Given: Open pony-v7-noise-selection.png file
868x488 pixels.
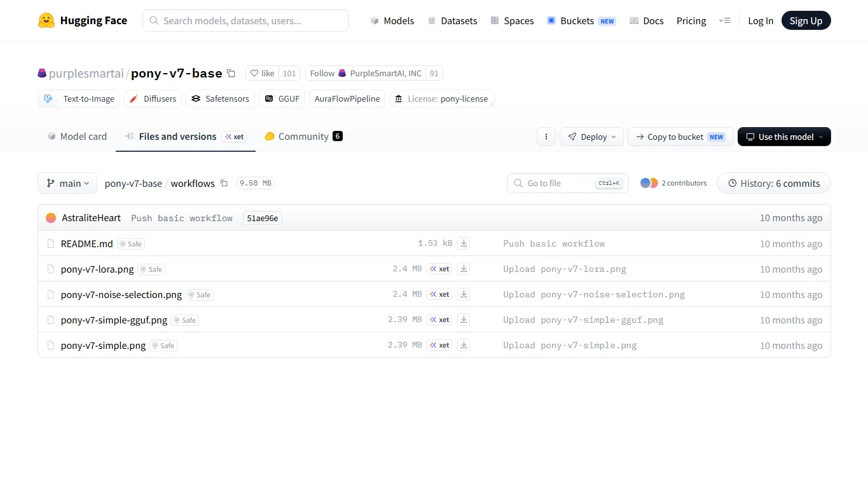Looking at the screenshot, I should [121, 294].
